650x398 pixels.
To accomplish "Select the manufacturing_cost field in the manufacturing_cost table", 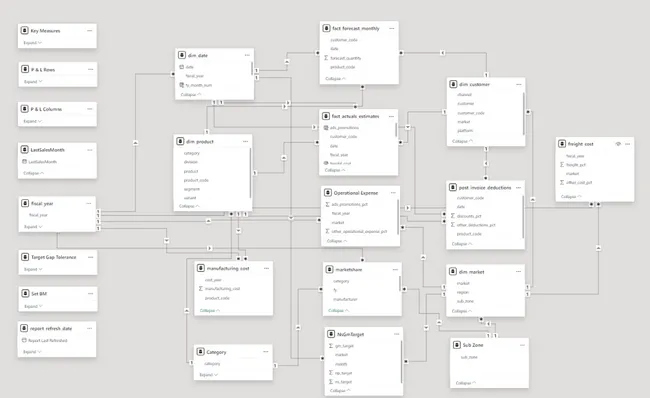I will click(x=223, y=289).
